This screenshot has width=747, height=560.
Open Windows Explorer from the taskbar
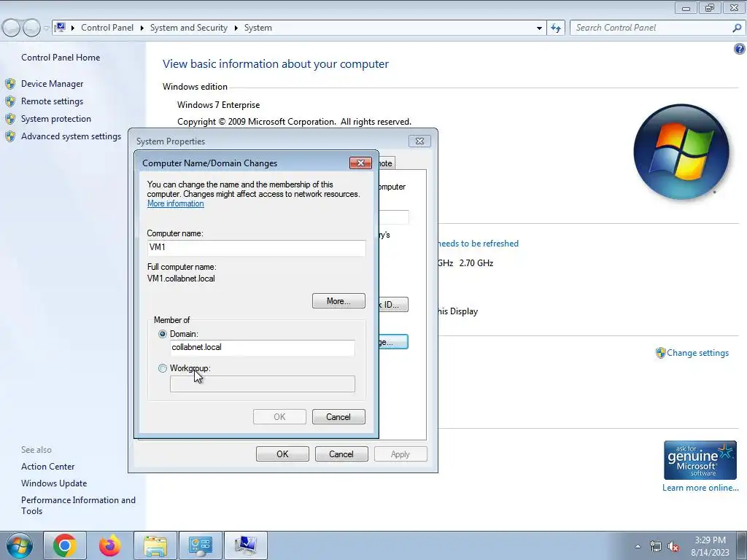[x=155, y=545]
